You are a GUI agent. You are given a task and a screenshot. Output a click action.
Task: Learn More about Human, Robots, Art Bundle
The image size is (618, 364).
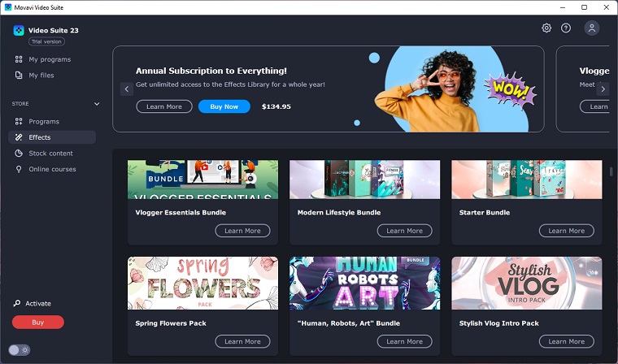(x=405, y=341)
